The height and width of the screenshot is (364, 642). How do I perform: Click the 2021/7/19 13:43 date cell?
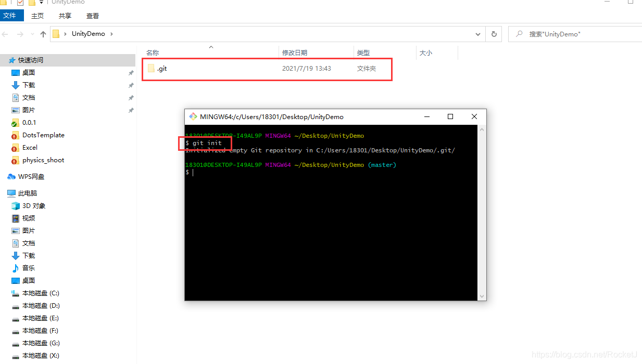pos(307,69)
